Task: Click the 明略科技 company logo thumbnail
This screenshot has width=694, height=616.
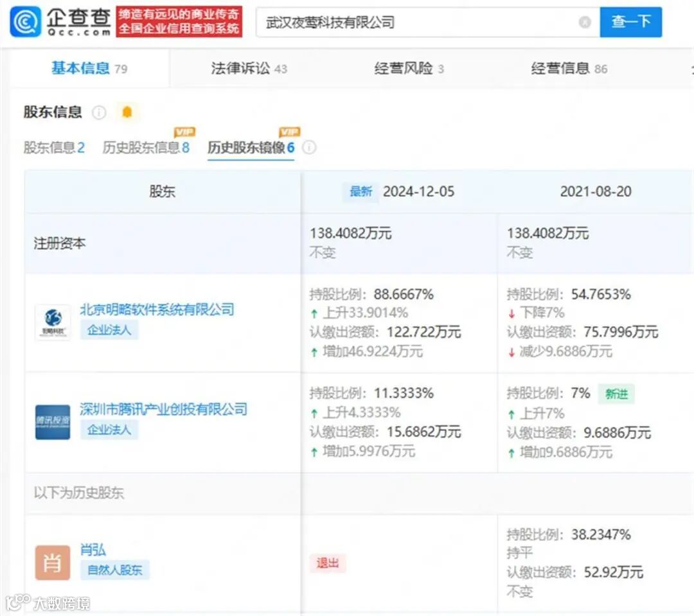Action: click(x=53, y=321)
